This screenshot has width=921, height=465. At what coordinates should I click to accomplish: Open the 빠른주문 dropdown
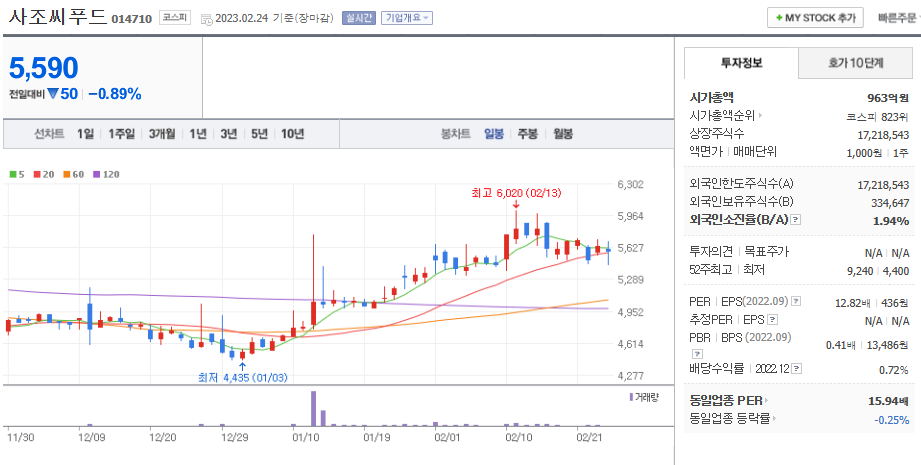click(x=899, y=18)
